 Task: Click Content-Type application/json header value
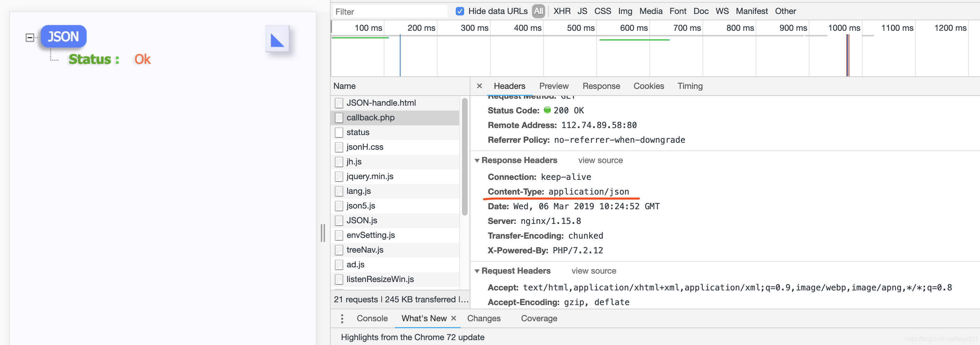click(589, 191)
